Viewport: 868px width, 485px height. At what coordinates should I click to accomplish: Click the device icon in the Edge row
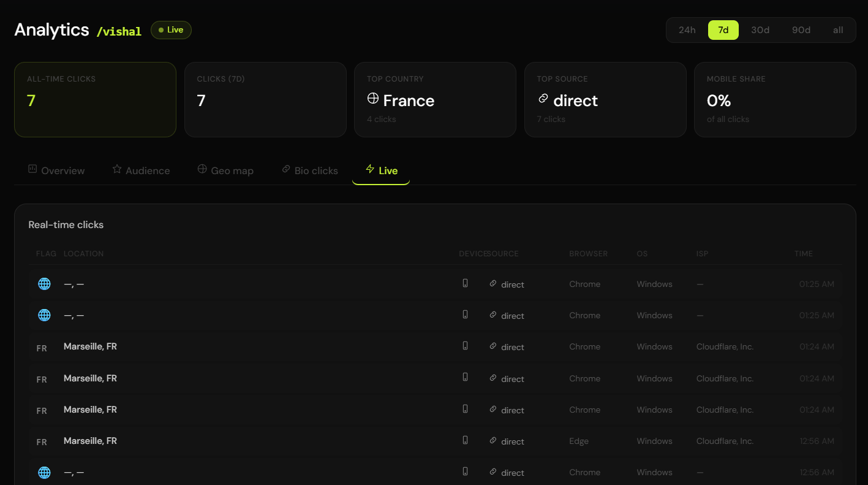coord(465,440)
